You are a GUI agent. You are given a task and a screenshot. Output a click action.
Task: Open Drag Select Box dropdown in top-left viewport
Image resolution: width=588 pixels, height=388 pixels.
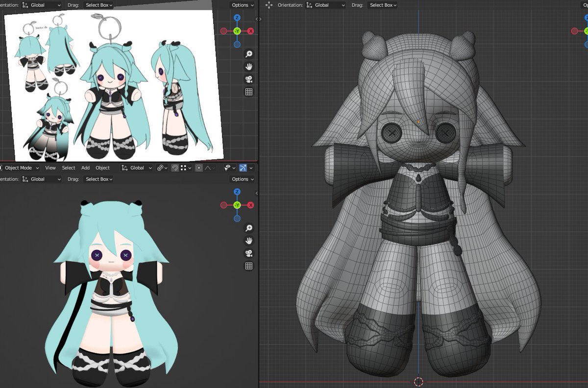point(98,5)
